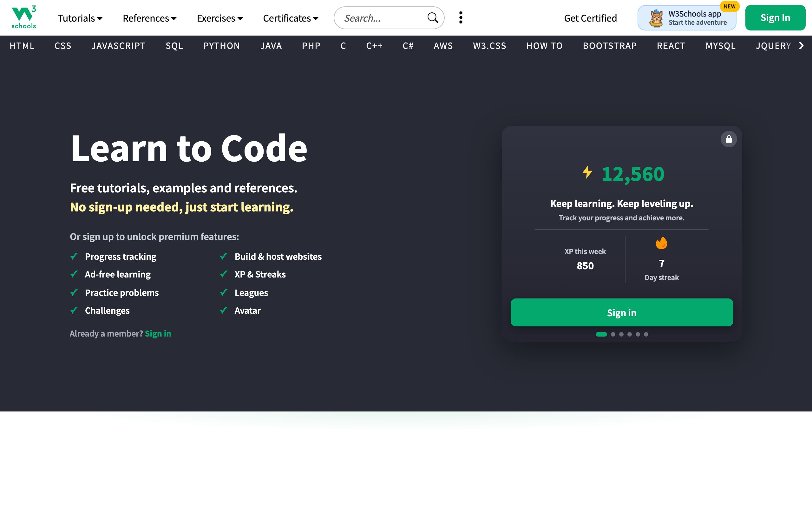The height and width of the screenshot is (508, 812).
Task: Click the checkmark beside Avatar
Action: tap(224, 311)
